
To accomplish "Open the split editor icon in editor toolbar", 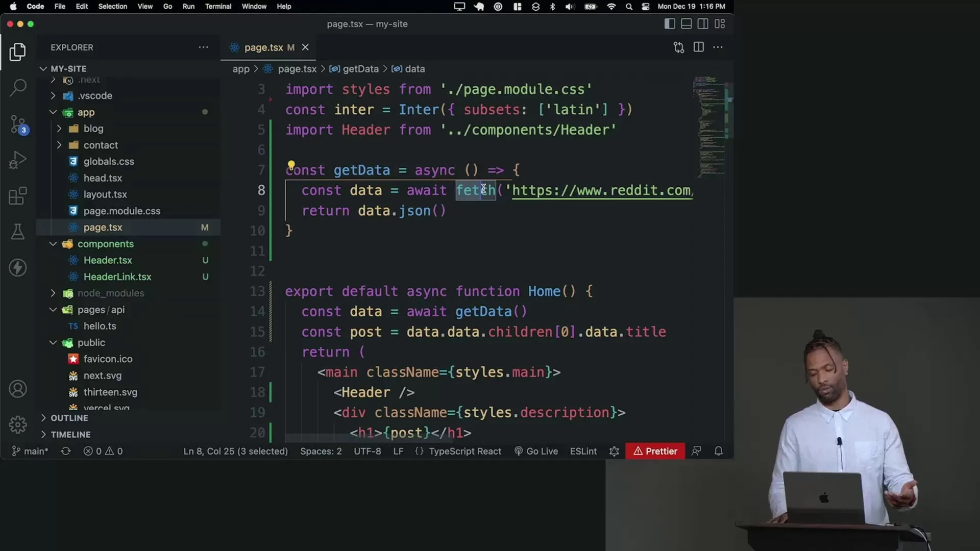I will (698, 47).
